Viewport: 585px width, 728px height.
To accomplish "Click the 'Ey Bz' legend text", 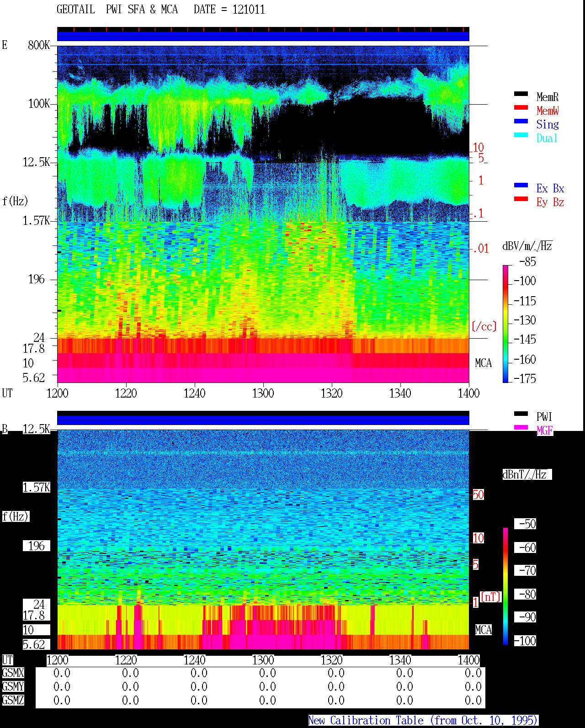I will pyautogui.click(x=550, y=202).
